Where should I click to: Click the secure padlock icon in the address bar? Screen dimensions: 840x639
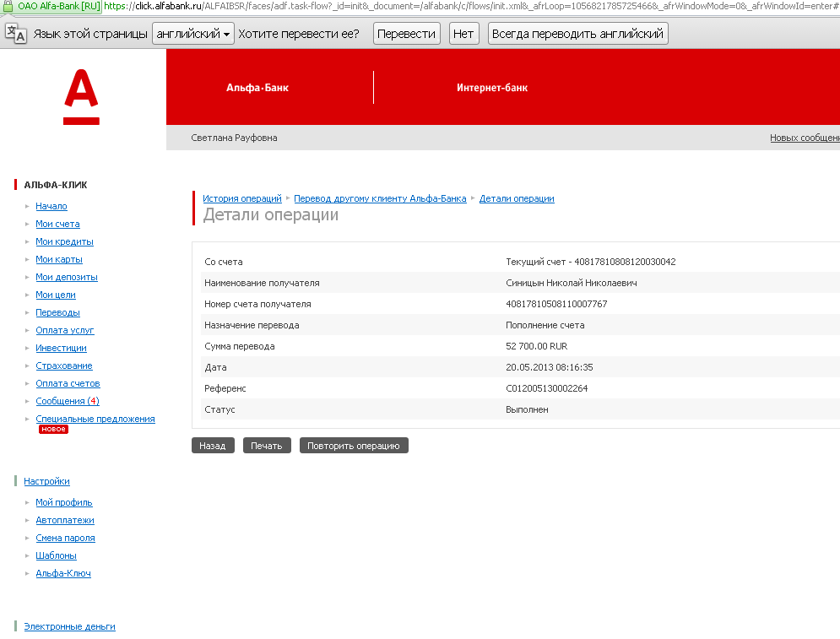click(x=8, y=6)
